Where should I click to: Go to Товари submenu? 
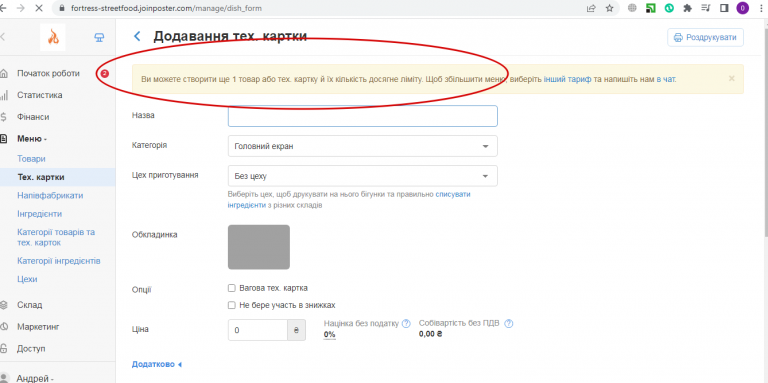(31, 159)
